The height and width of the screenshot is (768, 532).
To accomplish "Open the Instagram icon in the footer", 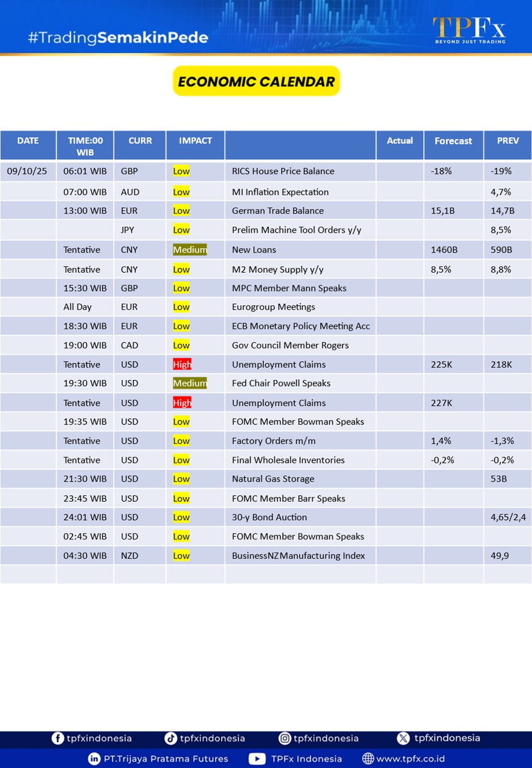I will 285,738.
